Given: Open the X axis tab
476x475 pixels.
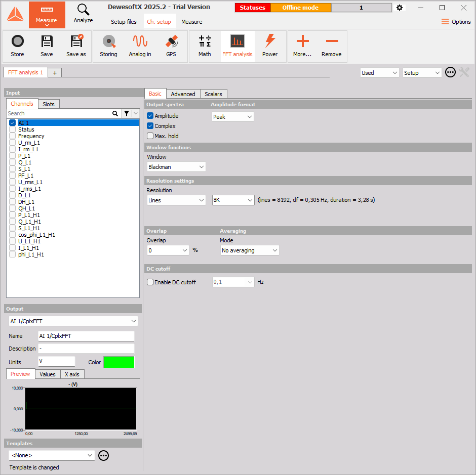Looking at the screenshot, I should (x=72, y=374).
